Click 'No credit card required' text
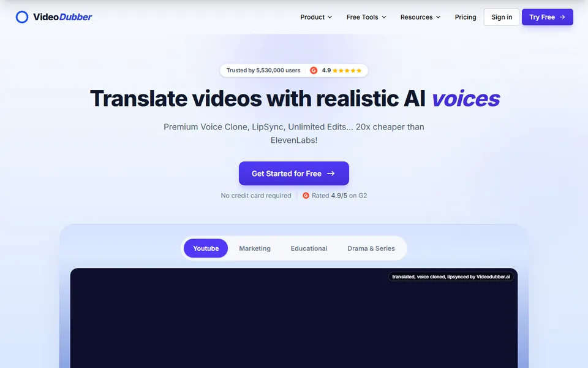Viewport: 588px width, 368px height. pyautogui.click(x=256, y=195)
